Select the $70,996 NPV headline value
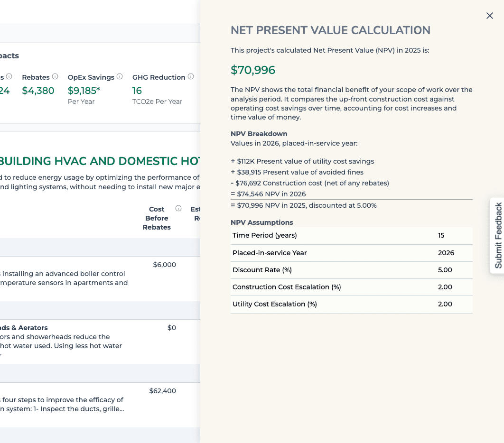504x443 pixels. tap(252, 70)
